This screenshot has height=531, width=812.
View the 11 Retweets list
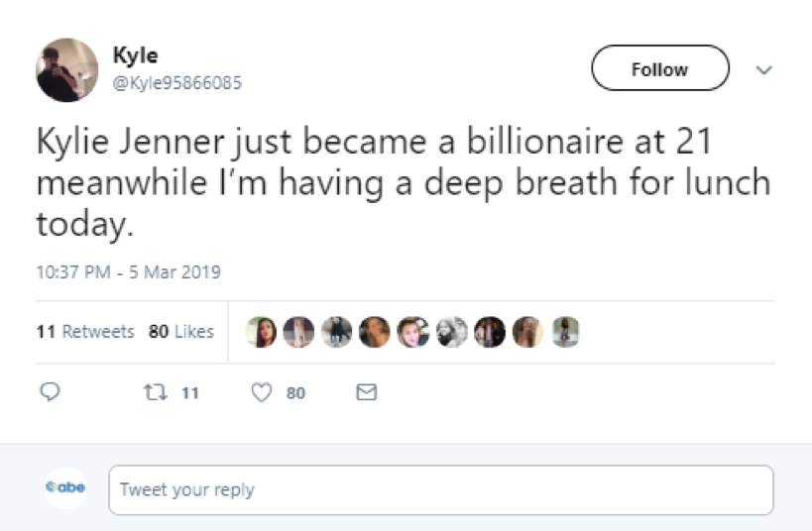click(x=85, y=332)
